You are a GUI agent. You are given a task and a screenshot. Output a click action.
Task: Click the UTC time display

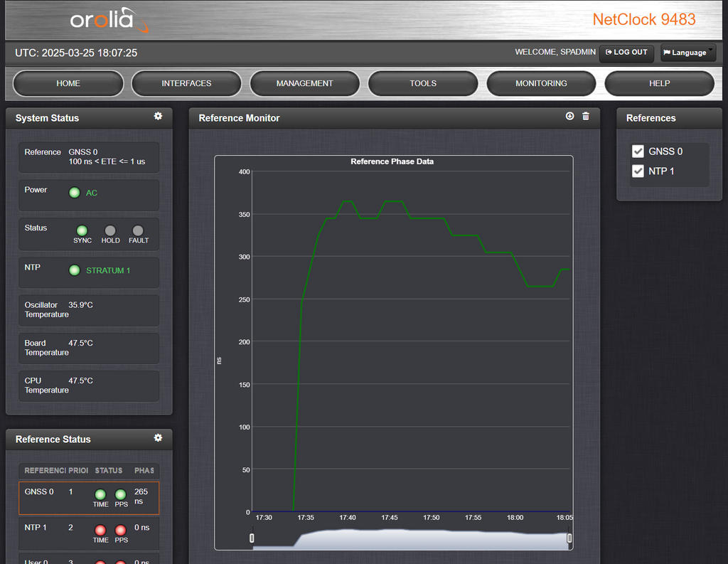pyautogui.click(x=76, y=53)
